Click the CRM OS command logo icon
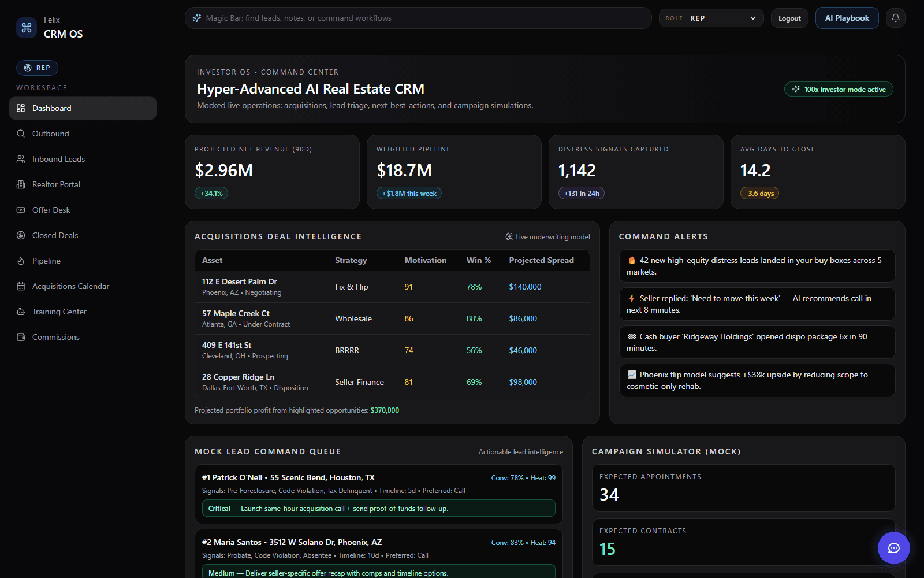This screenshot has width=924, height=578. [x=27, y=27]
